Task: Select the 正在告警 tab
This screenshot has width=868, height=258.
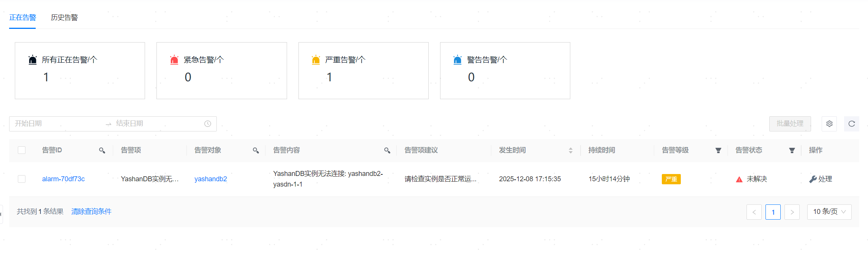Action: (x=22, y=17)
